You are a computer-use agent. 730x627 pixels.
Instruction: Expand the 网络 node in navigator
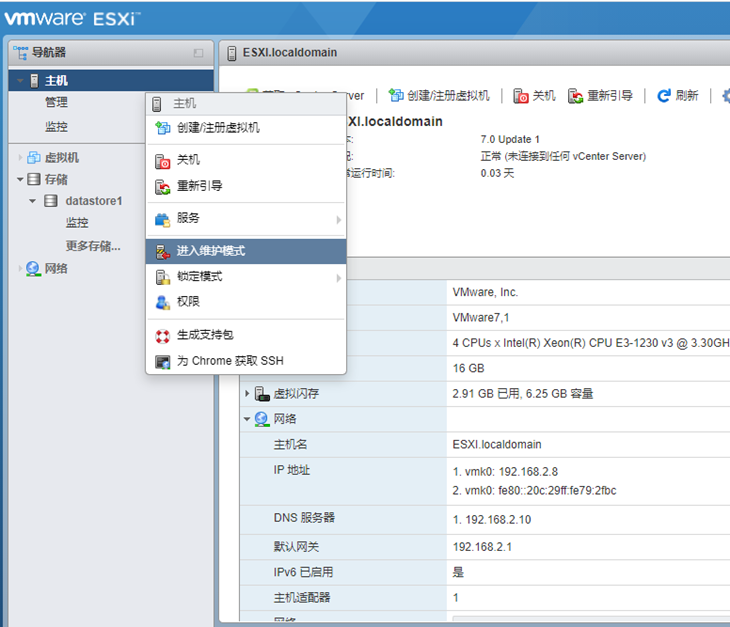click(20, 269)
